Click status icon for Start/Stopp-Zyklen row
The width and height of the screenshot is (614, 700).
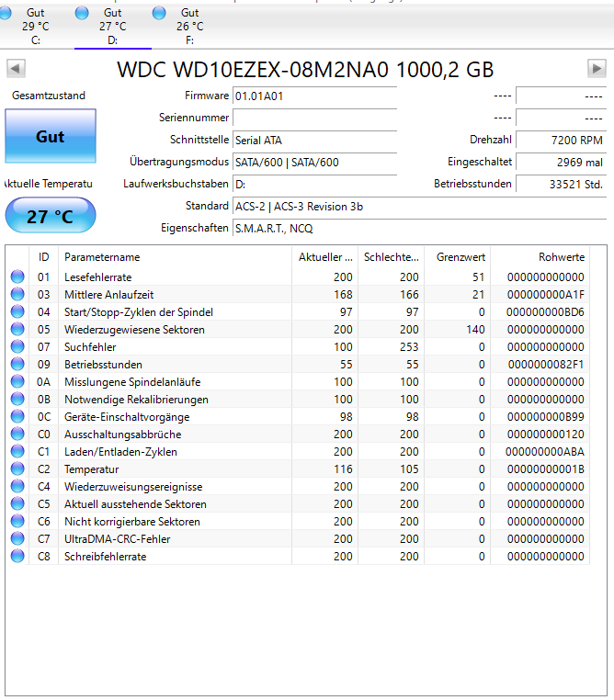(17, 311)
